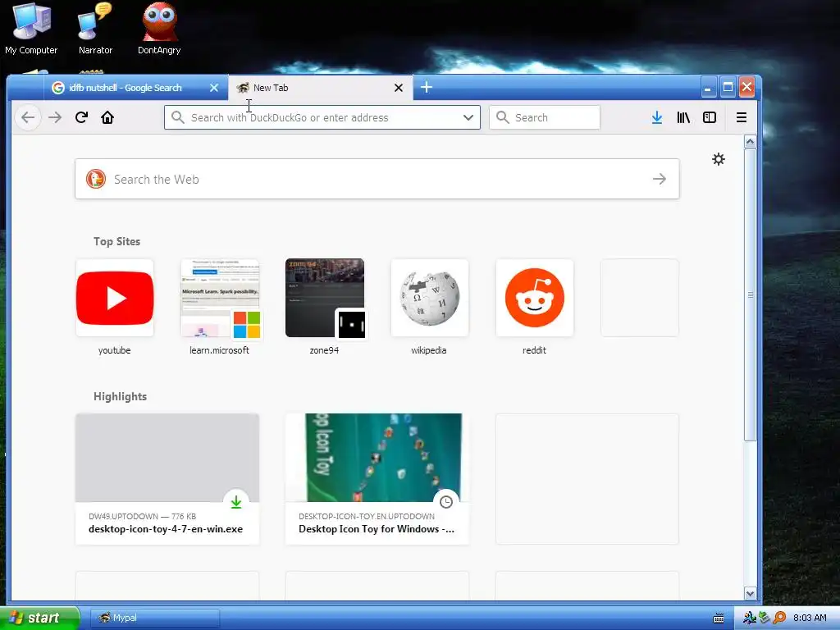Viewport: 840px width, 630px height.
Task: Click scrollbar down arrow in browser
Action: tap(750, 593)
